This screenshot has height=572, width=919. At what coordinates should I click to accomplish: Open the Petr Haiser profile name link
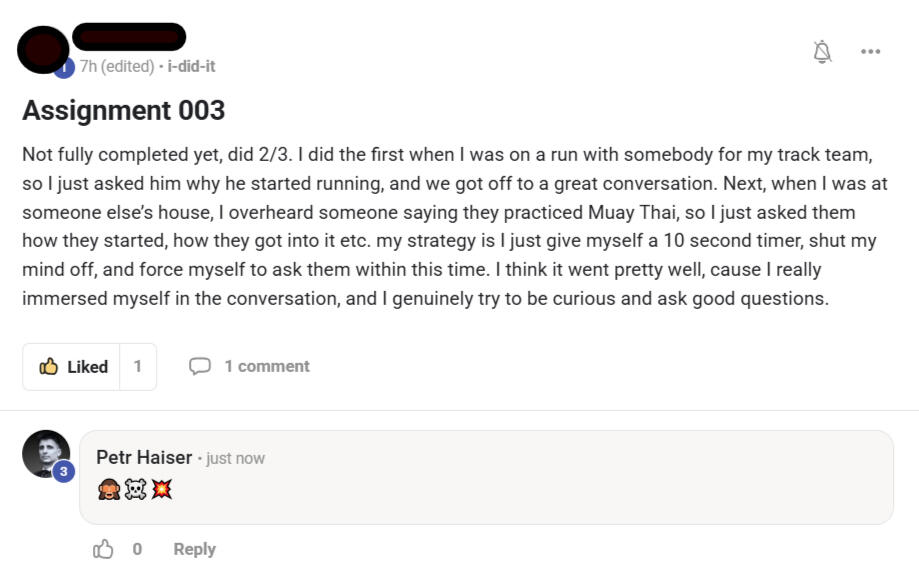click(144, 457)
